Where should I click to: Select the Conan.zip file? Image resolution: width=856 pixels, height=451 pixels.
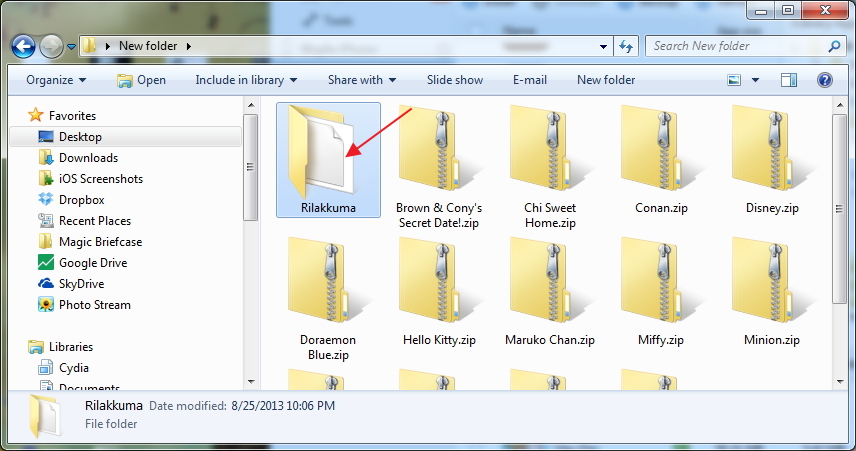point(661,160)
